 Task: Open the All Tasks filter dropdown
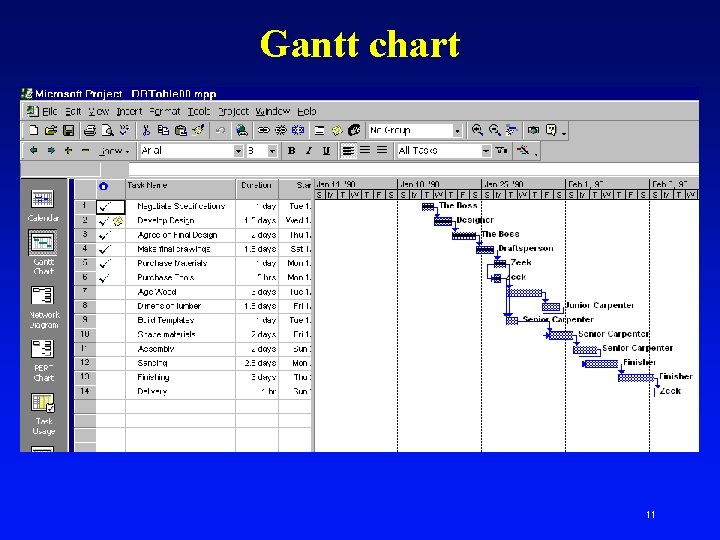486,151
